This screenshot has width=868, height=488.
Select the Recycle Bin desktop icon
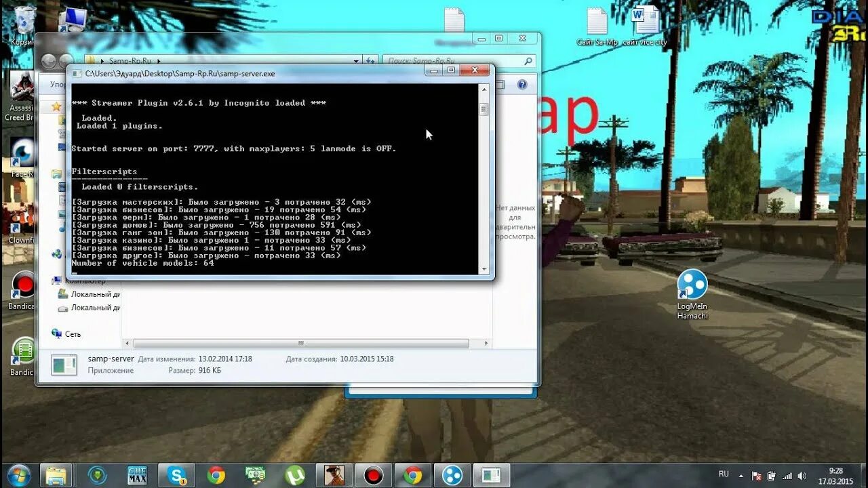point(24,26)
